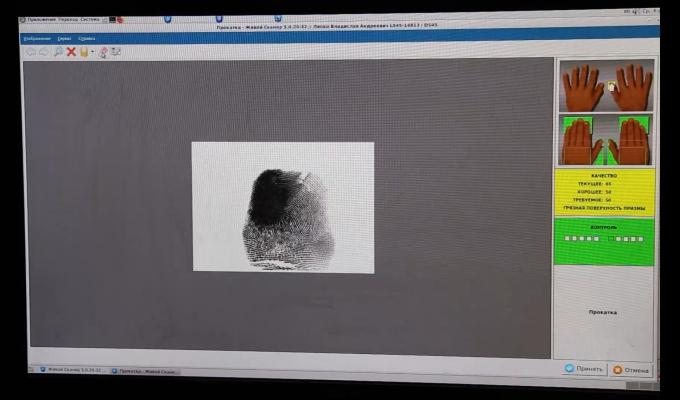Click the red X delete icon
Viewport: 680px width, 400px height.
(x=71, y=51)
